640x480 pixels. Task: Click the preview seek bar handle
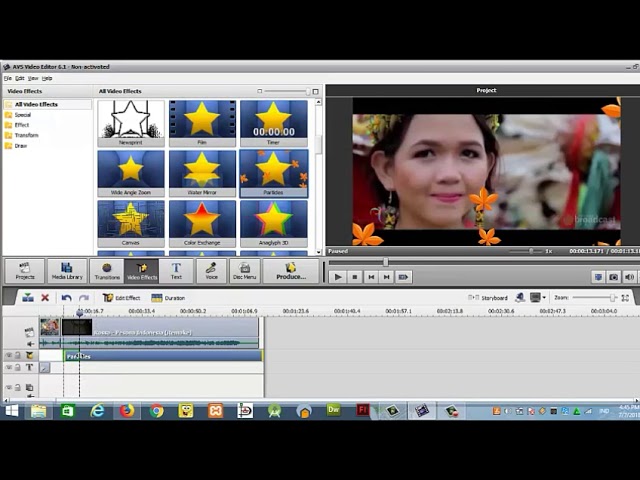click(386, 262)
